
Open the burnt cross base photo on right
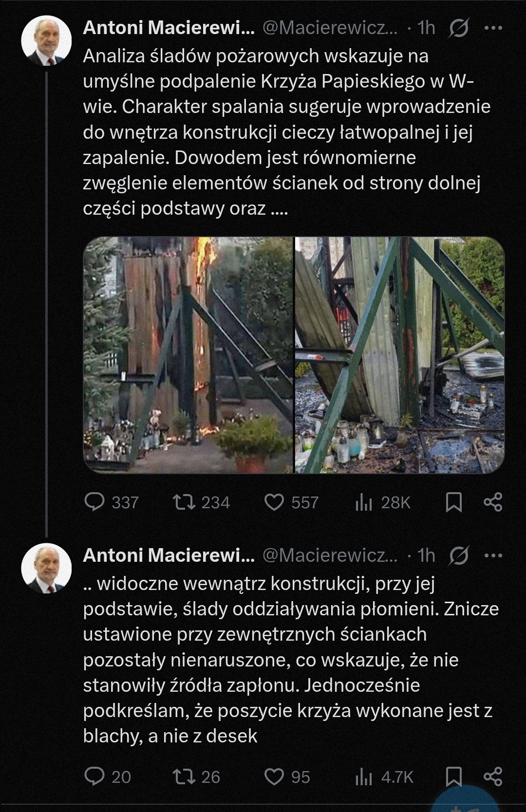(x=400, y=355)
